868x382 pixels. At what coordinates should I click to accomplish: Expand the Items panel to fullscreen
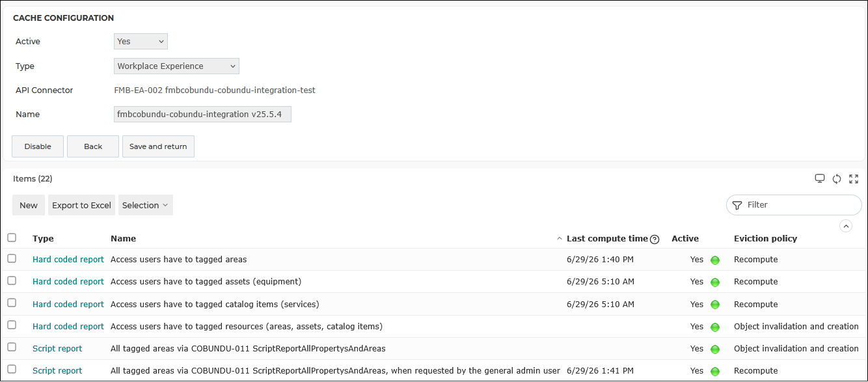point(854,178)
